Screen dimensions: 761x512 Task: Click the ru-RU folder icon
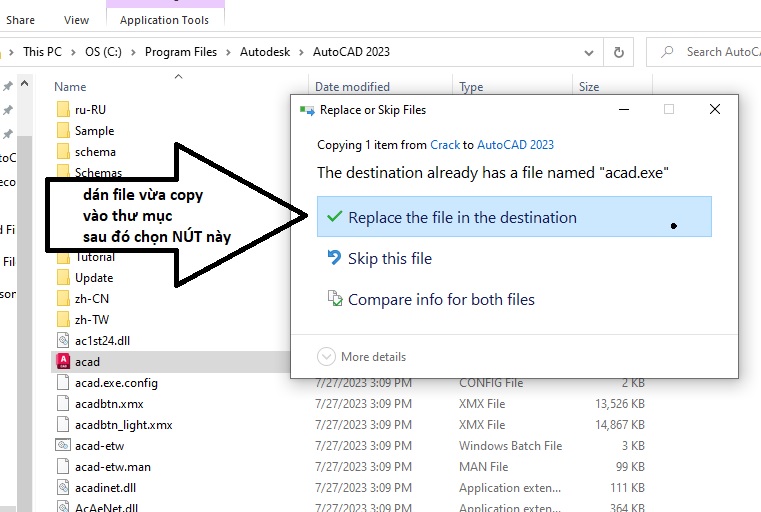pos(63,110)
